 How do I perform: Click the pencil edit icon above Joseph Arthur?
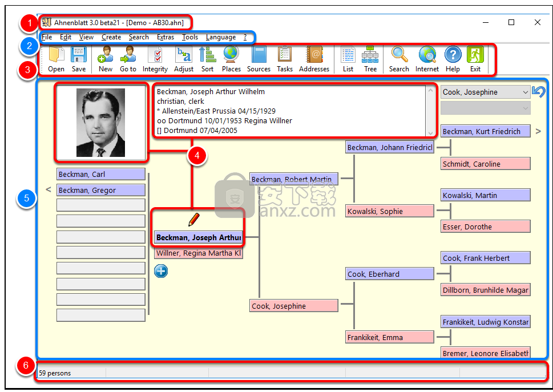(193, 219)
